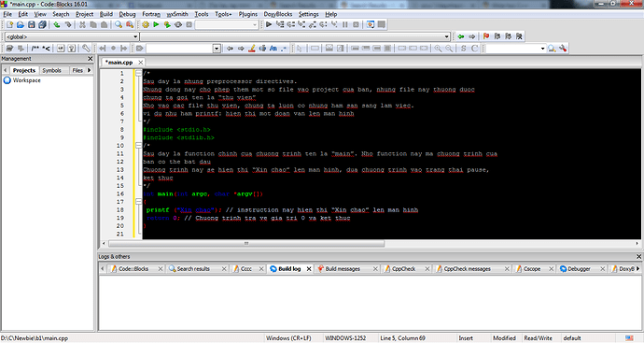The height and width of the screenshot is (343, 644).
Task: Click the WINDOWS-1252 encoding in status bar
Action: click(345, 338)
